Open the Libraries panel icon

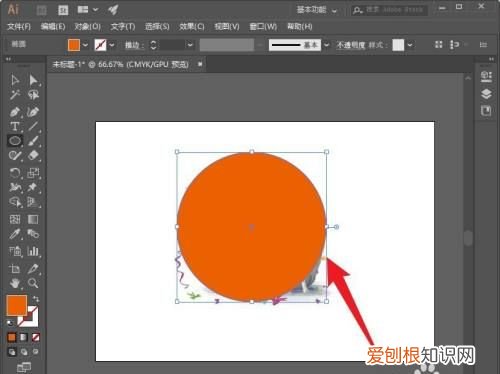click(486, 111)
